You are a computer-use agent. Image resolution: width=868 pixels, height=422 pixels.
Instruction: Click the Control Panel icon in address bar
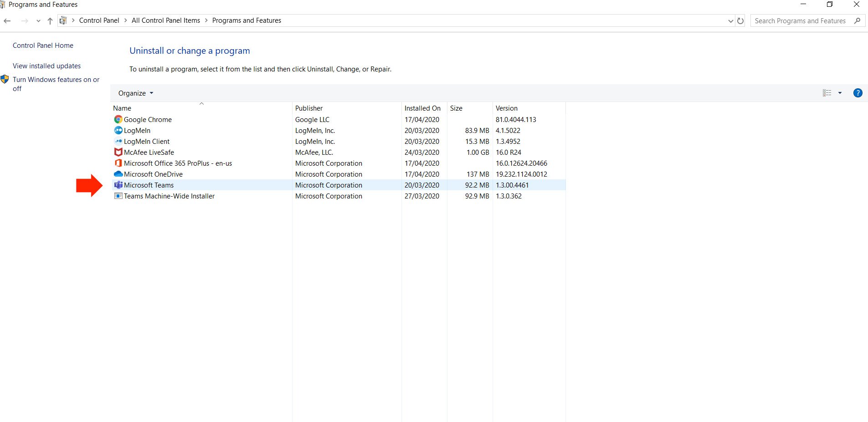click(x=63, y=20)
